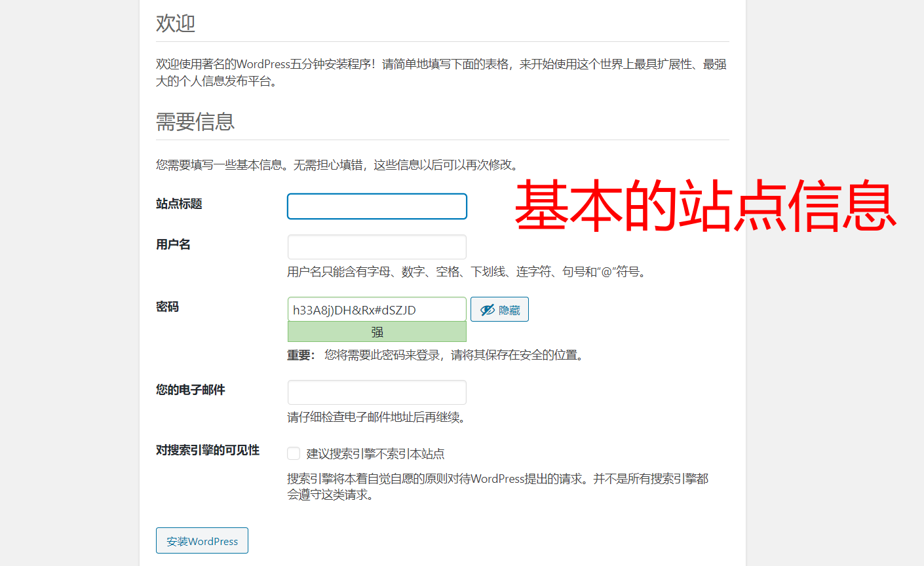Click the 站点标题 label
The height and width of the screenshot is (566, 924).
point(179,204)
